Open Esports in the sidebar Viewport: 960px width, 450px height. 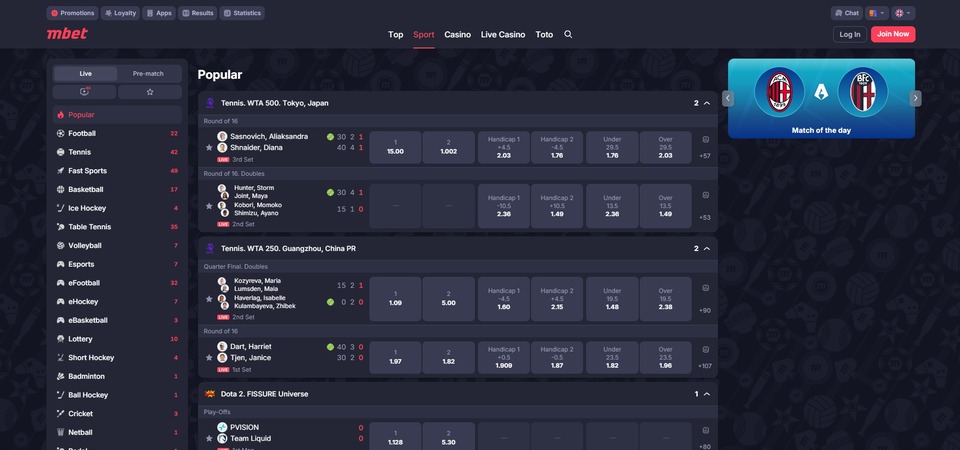(x=118, y=264)
